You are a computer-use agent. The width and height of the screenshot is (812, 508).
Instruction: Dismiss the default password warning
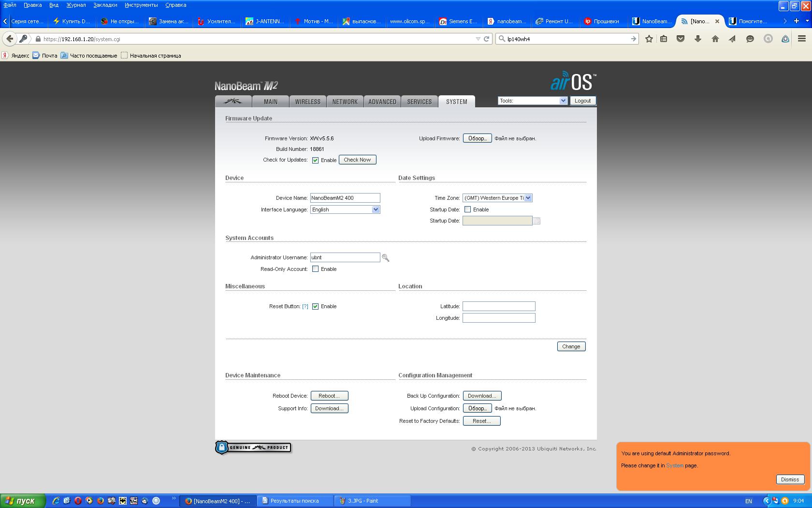(x=790, y=479)
